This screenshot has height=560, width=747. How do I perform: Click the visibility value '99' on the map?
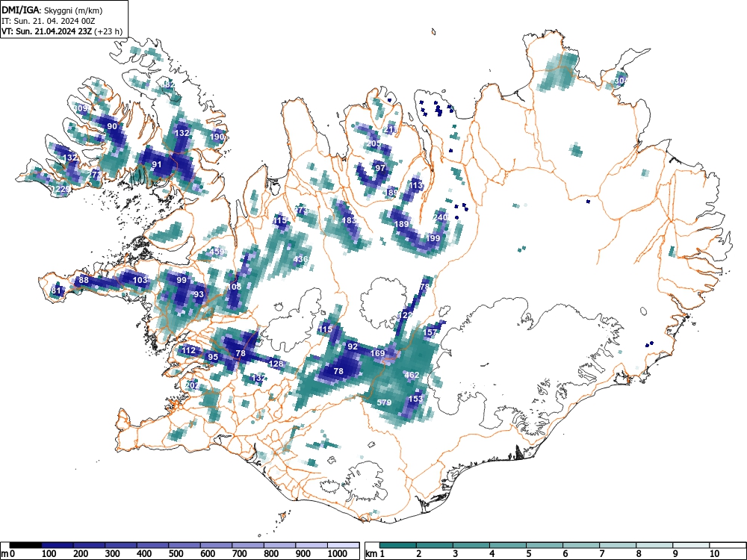[x=182, y=280]
